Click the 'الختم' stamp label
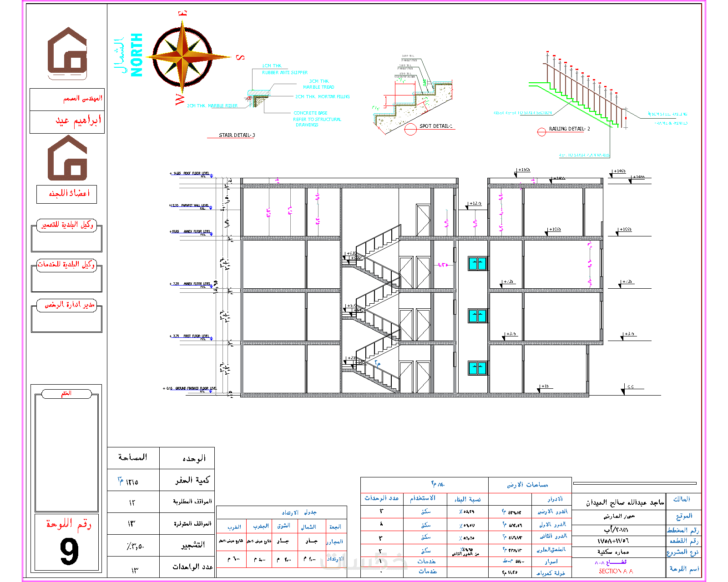The width and height of the screenshot is (728, 582). point(66,393)
